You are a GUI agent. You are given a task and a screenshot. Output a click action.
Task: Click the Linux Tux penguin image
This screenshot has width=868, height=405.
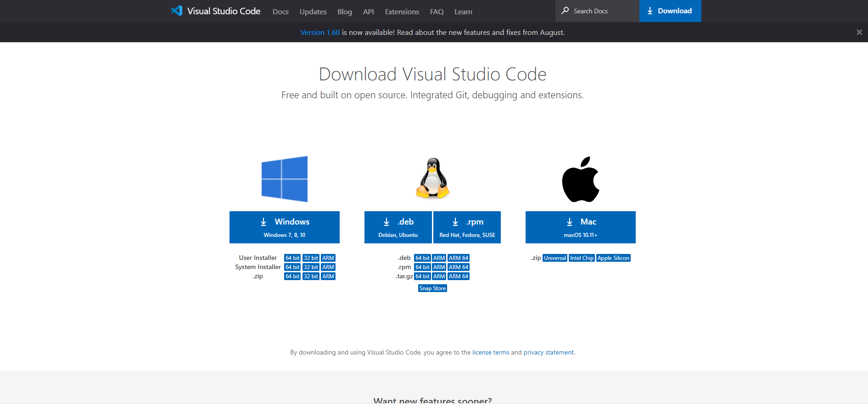[432, 178]
